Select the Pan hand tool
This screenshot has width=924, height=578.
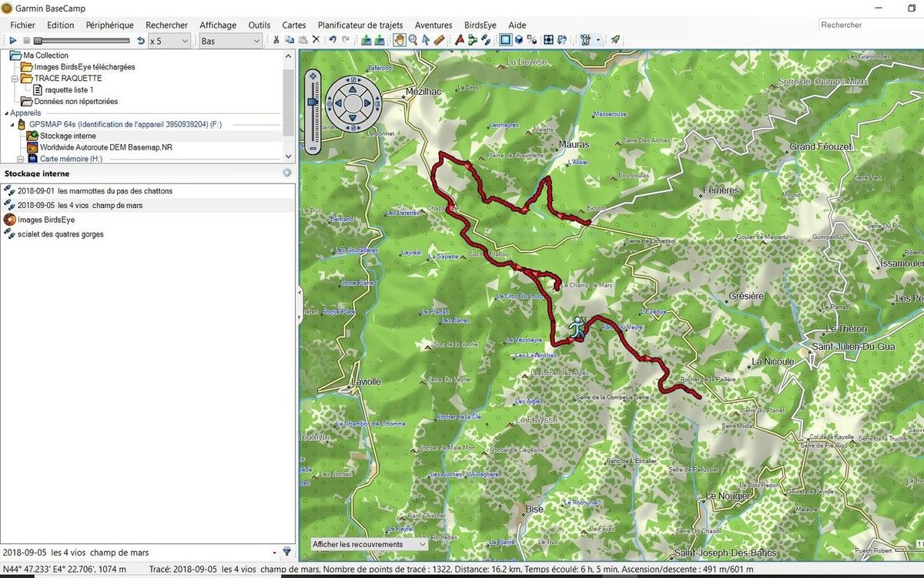click(x=400, y=40)
